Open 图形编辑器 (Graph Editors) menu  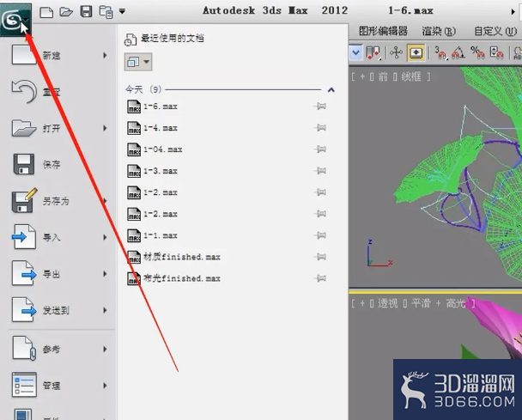383,31
